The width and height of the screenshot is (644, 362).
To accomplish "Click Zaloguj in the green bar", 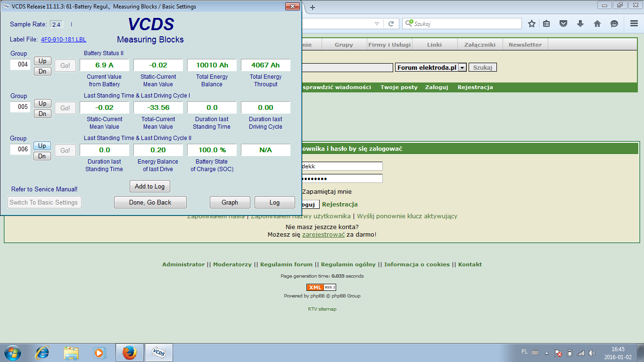I will point(437,87).
